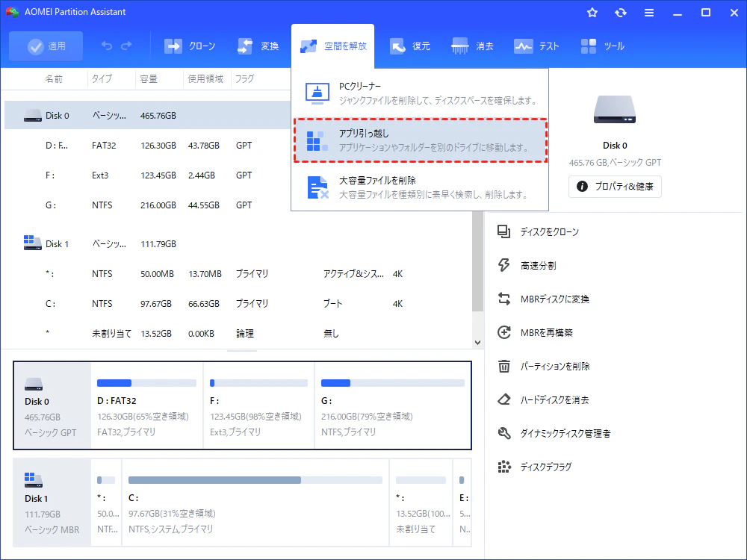Open the 復元 recovery menu

tap(409, 46)
